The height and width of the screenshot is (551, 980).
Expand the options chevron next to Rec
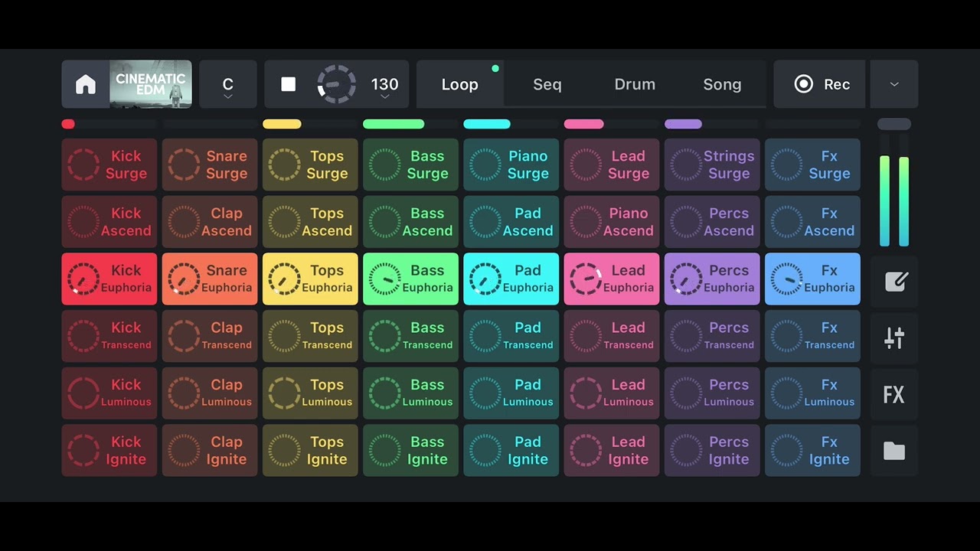[893, 84]
